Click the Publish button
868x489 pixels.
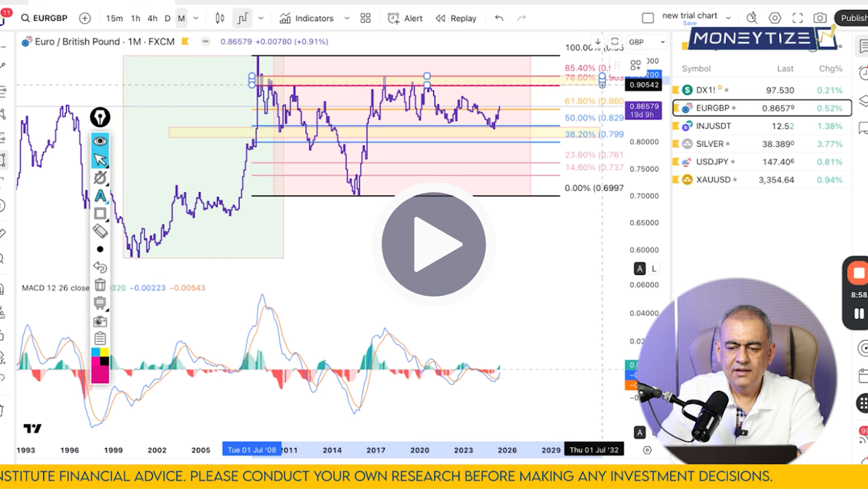[x=853, y=18]
